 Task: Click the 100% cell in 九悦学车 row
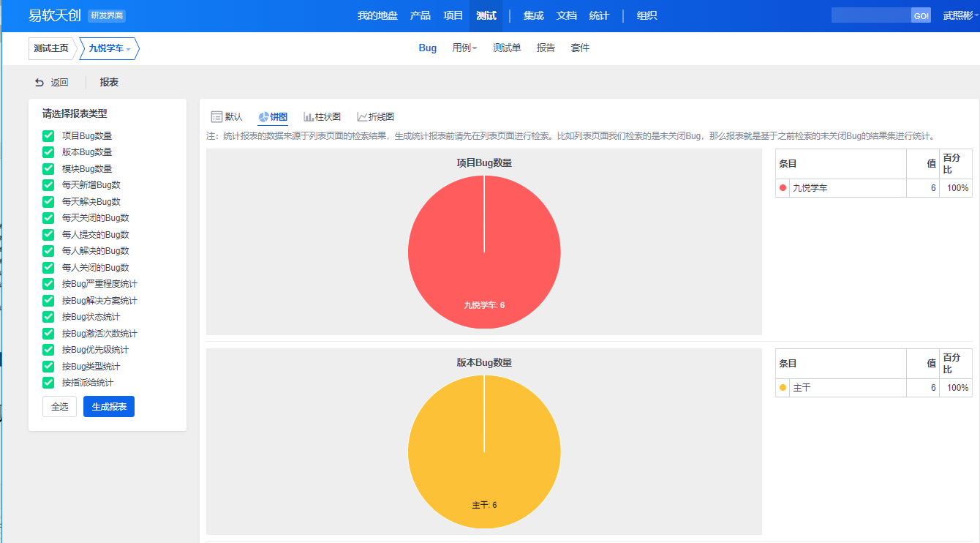956,188
